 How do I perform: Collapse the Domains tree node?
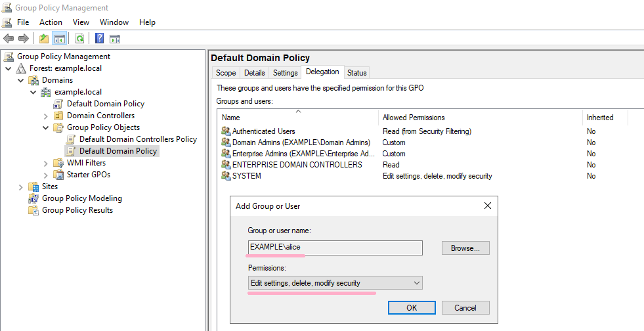(x=20, y=81)
